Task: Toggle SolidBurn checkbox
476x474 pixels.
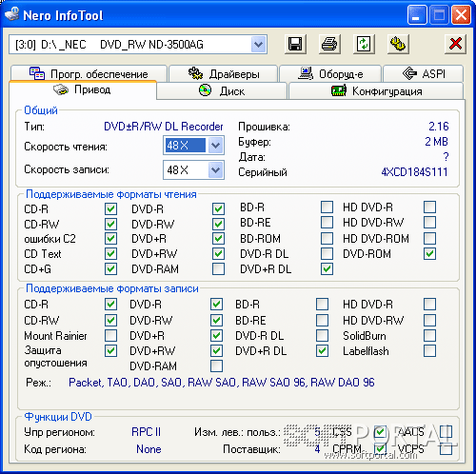Action: 429,335
